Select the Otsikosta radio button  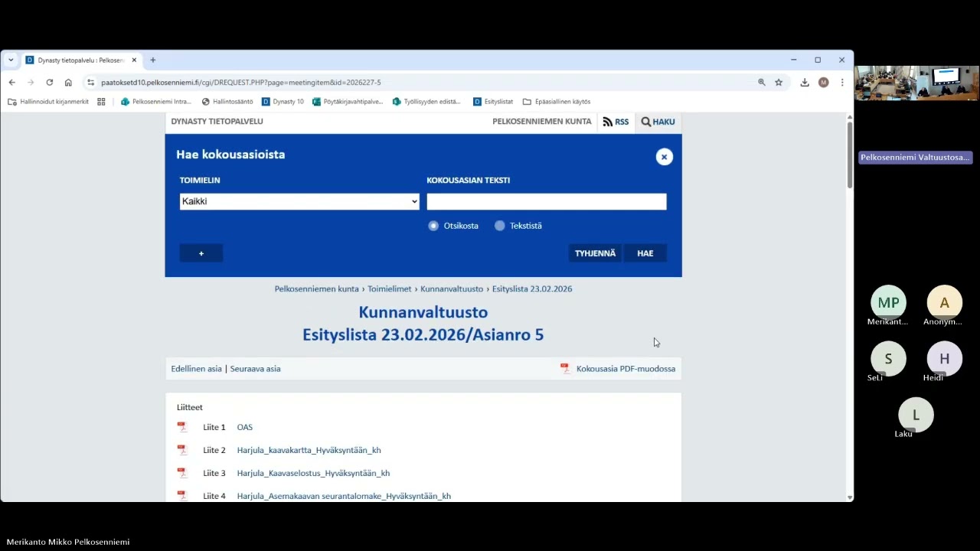pyautogui.click(x=434, y=226)
